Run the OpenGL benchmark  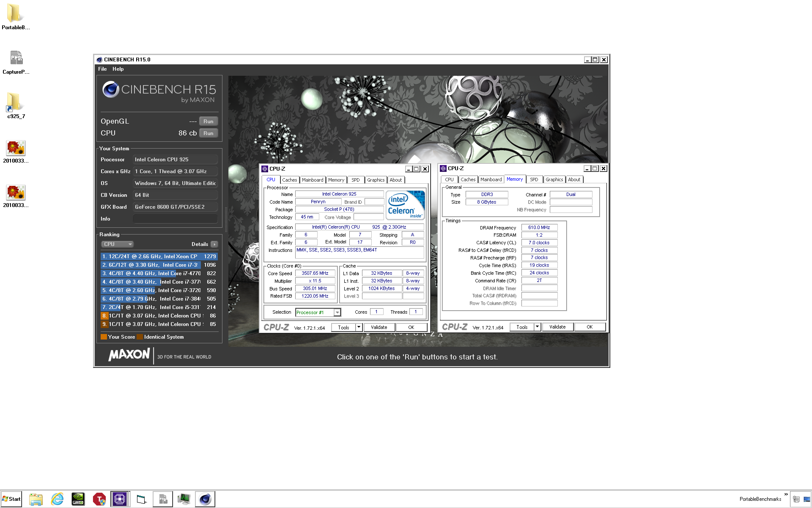pos(208,121)
